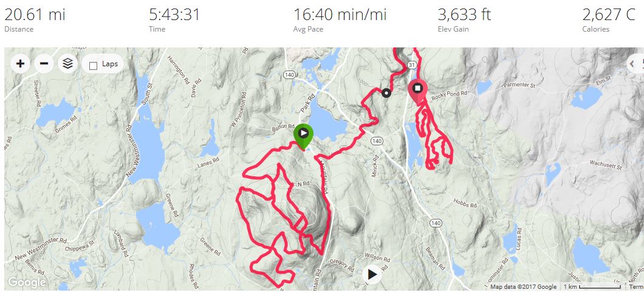Click the black circular route position marker
Screen dimensions: 644x304
(x=386, y=93)
